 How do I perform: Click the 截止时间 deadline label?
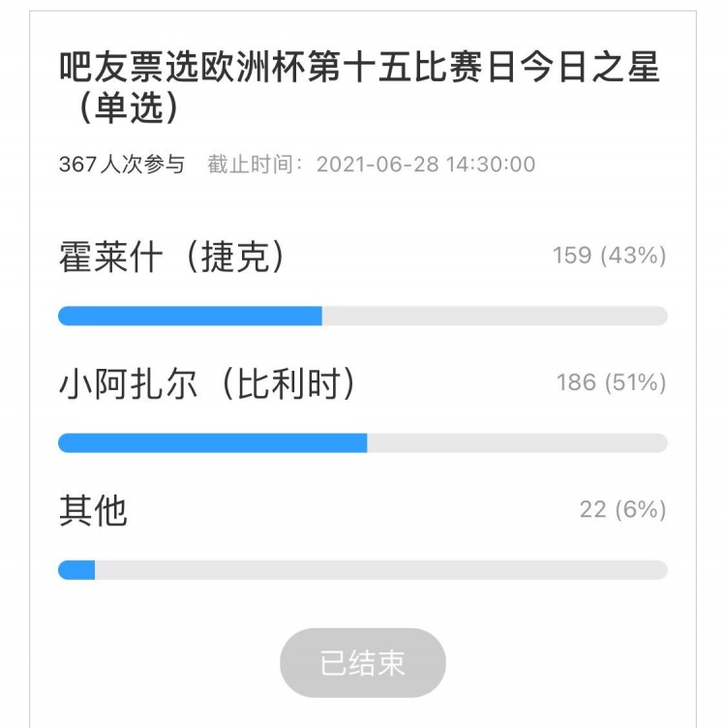[251, 165]
